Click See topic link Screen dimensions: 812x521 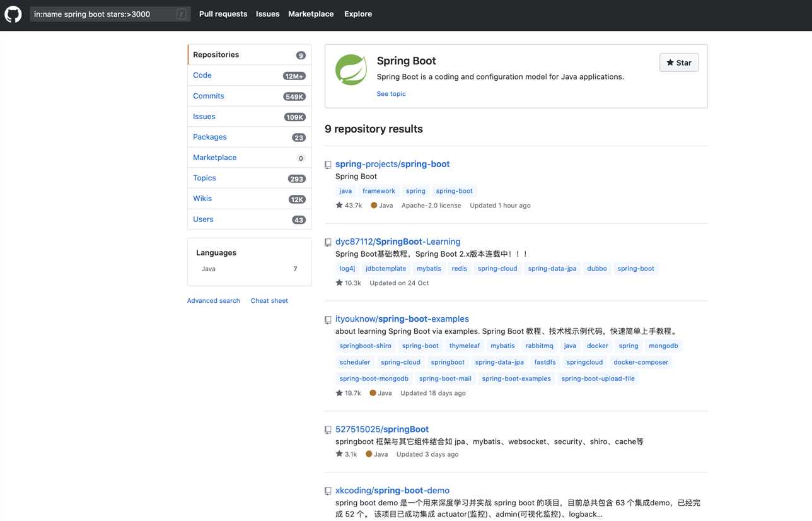pyautogui.click(x=391, y=94)
